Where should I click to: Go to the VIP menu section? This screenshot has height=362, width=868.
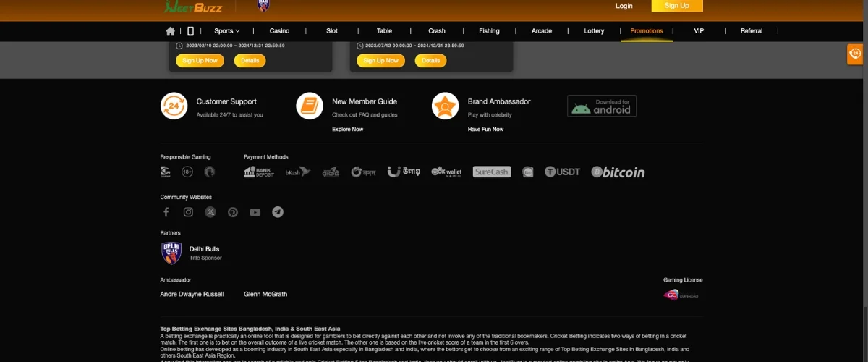(x=699, y=31)
